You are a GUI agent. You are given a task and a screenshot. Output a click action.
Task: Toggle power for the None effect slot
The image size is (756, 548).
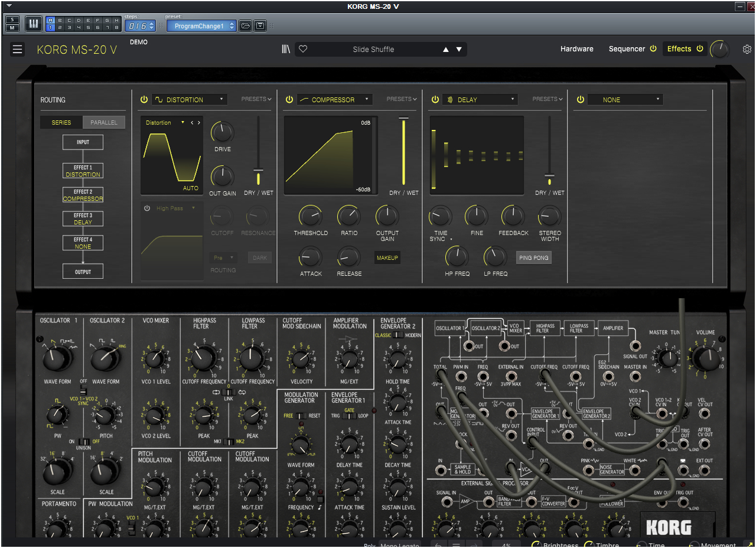(580, 100)
